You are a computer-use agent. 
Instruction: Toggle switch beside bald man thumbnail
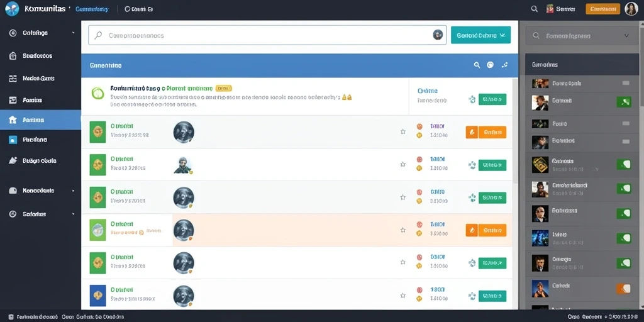[x=624, y=214]
